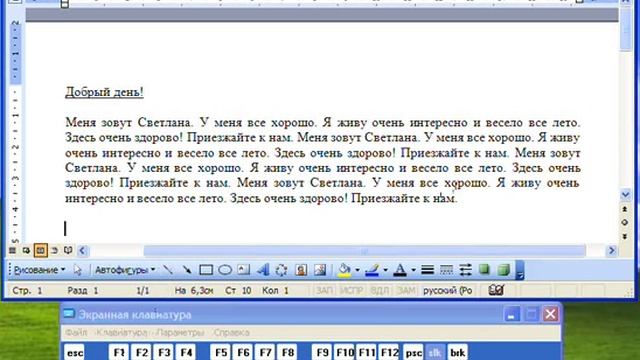
Task: Choose Line Style thickness icon
Action: point(427,270)
